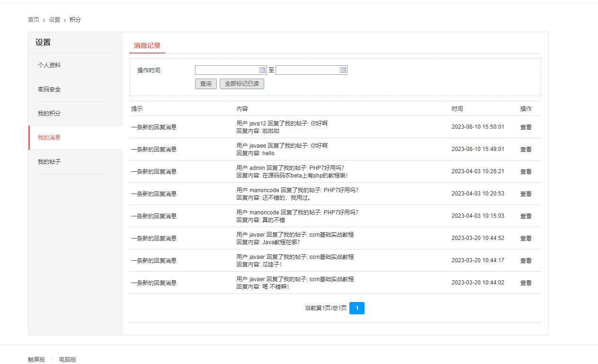Screen dimensions: 598x364
Task: Click text 在源码码农beta上有php的教程哦
Action: 305,176
